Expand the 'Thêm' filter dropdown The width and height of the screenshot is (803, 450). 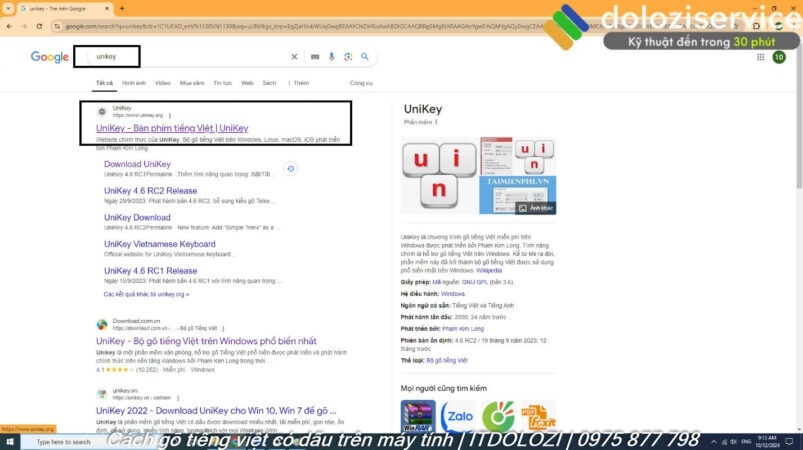tap(300, 83)
